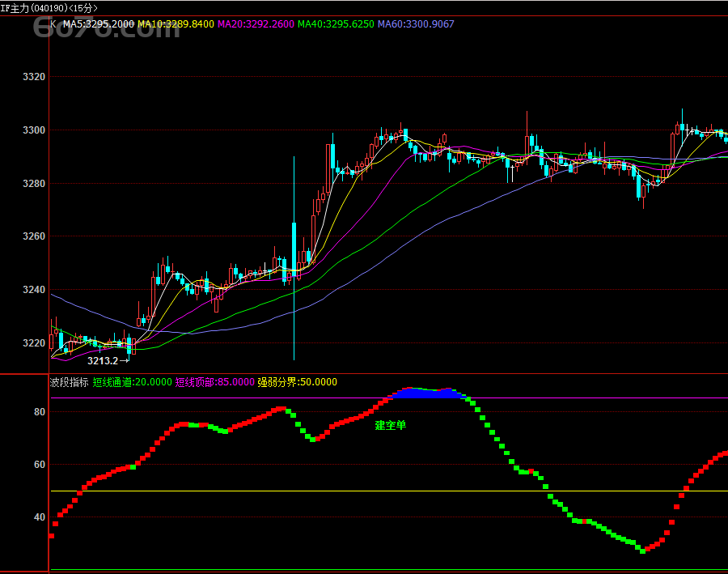728x574 pixels.
Task: Click the 波段指标 indicator name
Action: 70,382
